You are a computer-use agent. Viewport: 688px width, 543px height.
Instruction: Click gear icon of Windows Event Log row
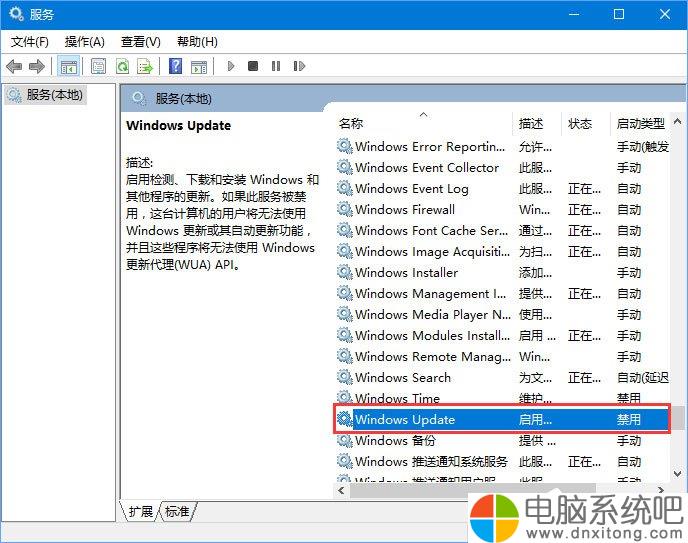point(345,188)
